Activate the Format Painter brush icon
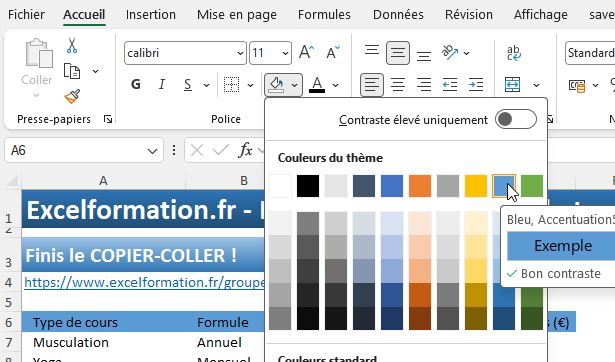 (x=72, y=96)
